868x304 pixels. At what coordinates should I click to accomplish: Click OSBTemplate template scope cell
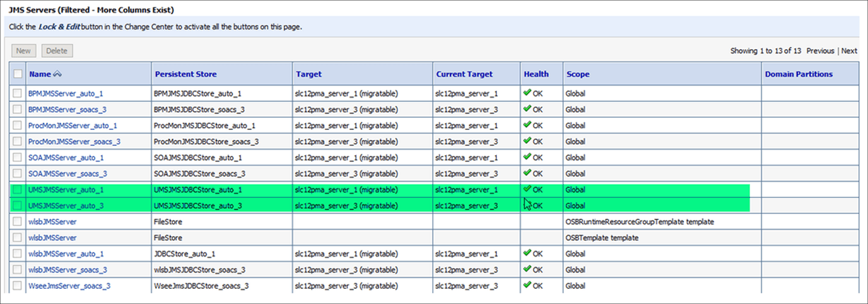(x=602, y=238)
